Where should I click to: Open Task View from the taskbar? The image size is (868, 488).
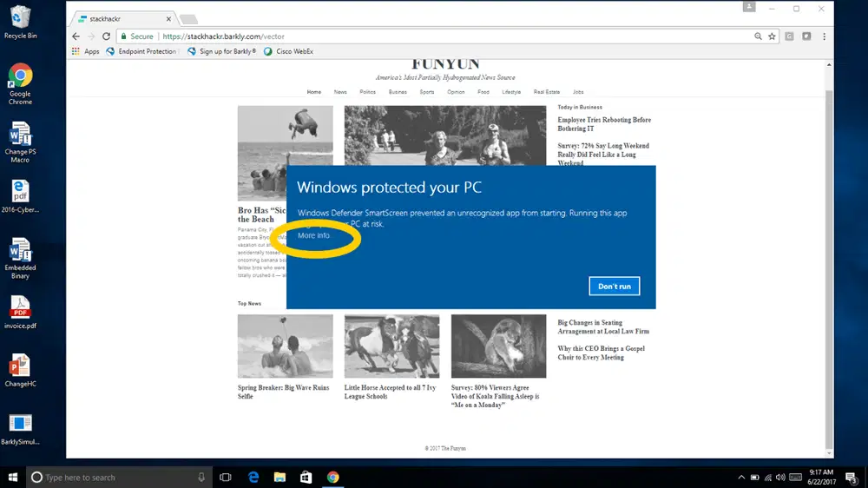[x=226, y=477]
